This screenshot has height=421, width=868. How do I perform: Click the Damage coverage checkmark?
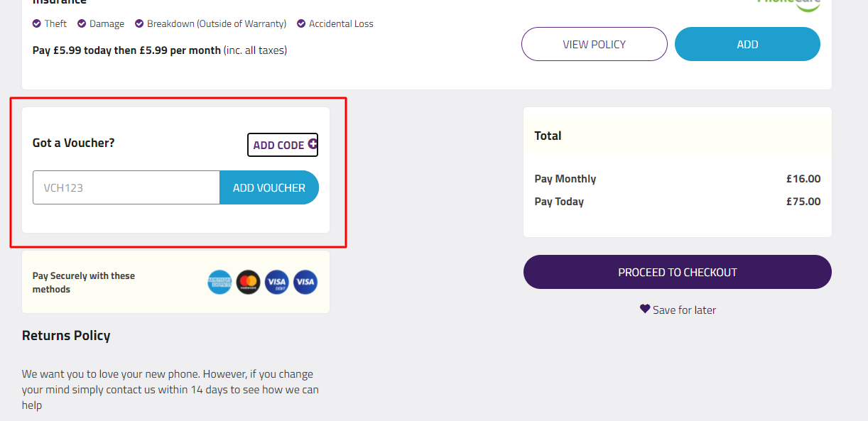pyautogui.click(x=81, y=23)
